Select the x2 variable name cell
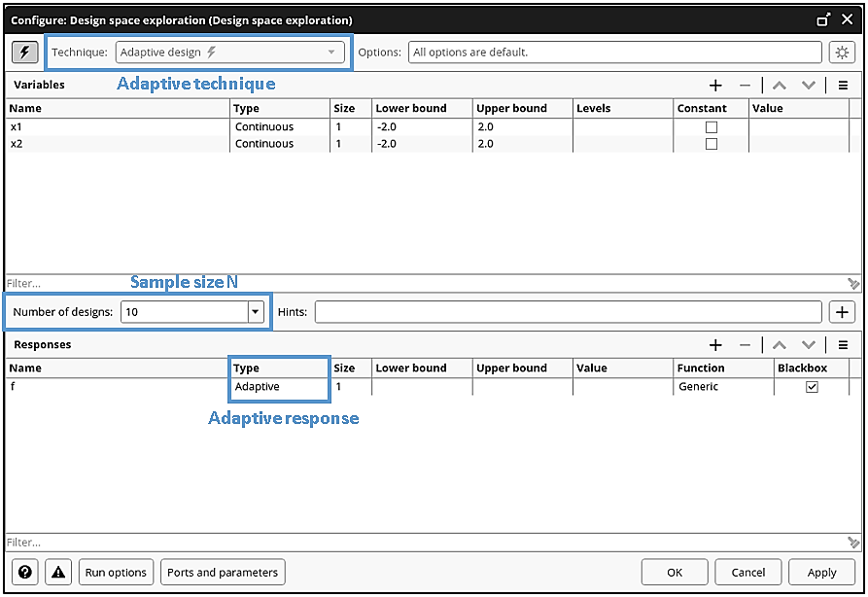The image size is (868, 597). click(118, 144)
